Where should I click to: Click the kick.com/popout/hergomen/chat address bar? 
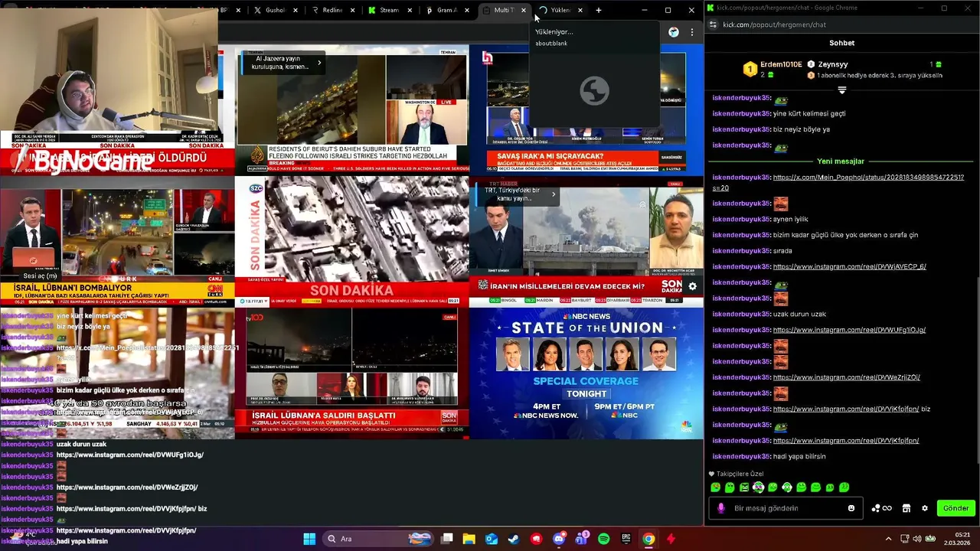(774, 24)
